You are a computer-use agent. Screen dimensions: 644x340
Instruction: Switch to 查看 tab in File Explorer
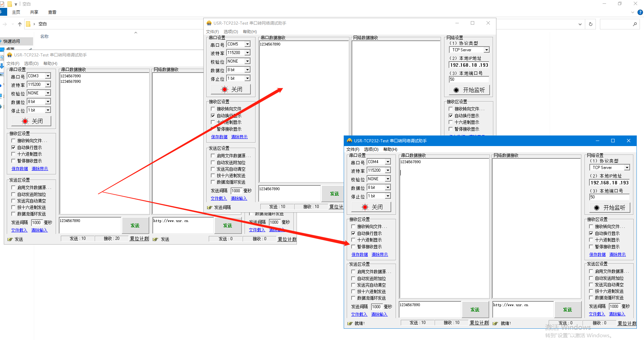coord(52,12)
